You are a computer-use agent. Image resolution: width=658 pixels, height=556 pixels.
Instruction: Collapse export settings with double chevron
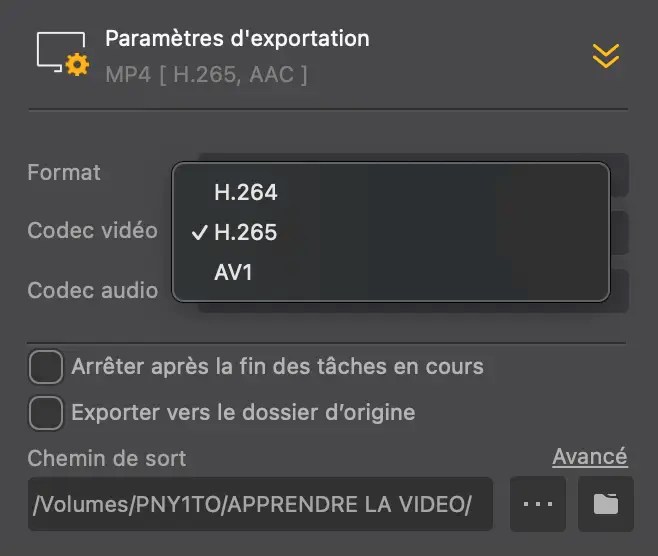tap(606, 55)
